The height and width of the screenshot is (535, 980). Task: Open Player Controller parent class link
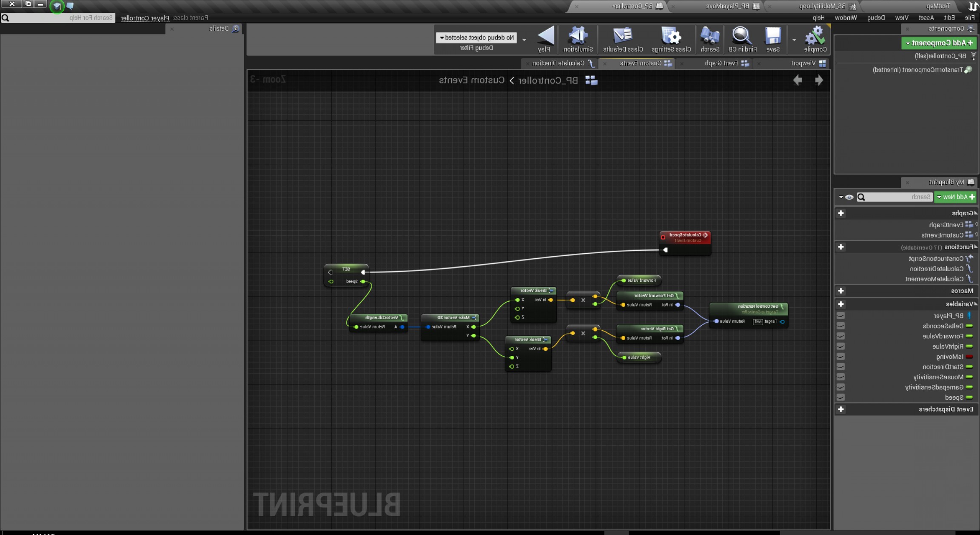(145, 18)
